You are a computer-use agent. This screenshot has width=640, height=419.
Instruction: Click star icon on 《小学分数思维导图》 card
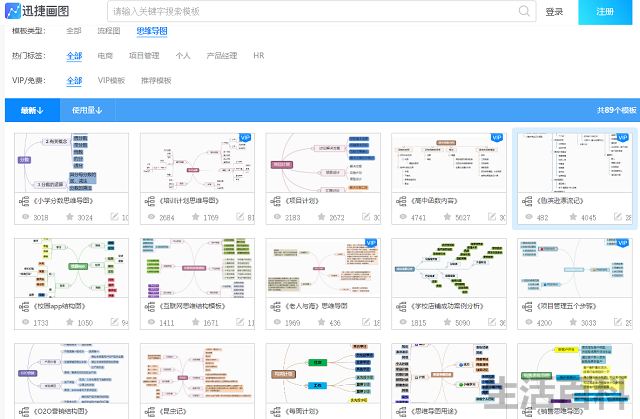point(69,217)
